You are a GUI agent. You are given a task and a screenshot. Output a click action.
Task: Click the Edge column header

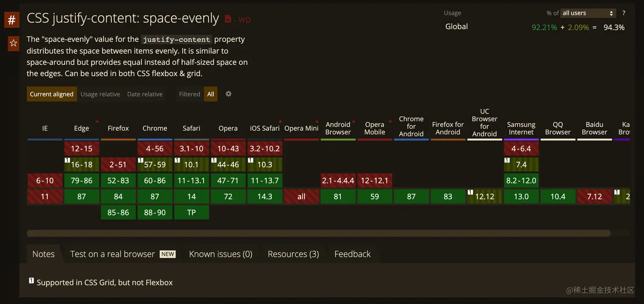tap(82, 128)
